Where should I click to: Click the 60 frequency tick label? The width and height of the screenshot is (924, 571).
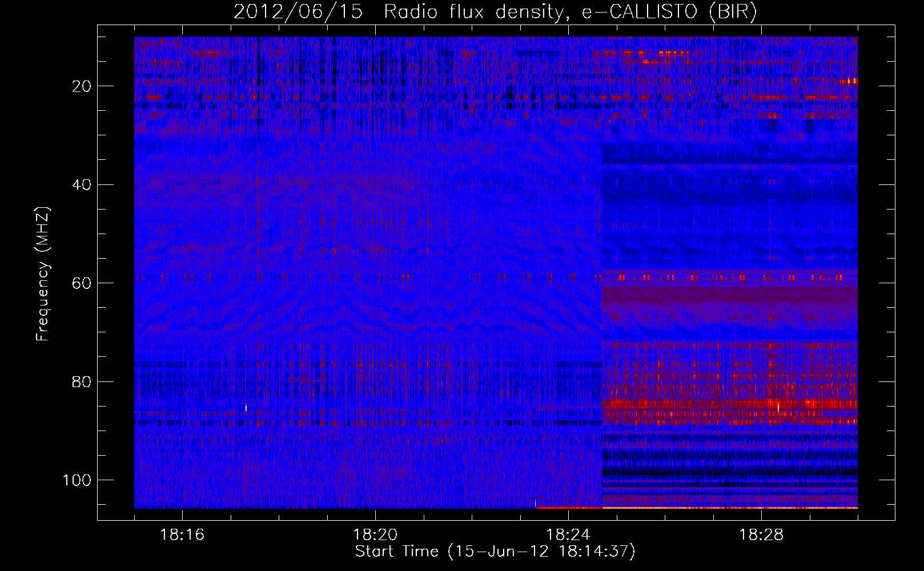(82, 283)
